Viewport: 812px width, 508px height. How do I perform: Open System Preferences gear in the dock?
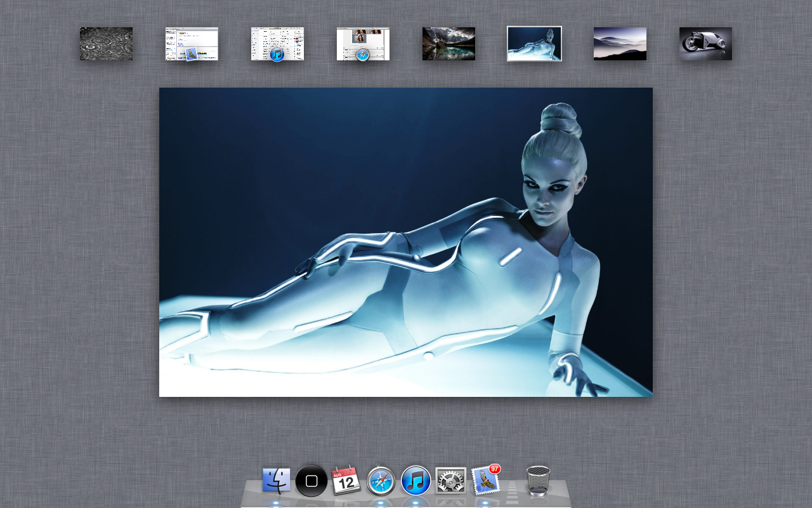[x=451, y=481]
